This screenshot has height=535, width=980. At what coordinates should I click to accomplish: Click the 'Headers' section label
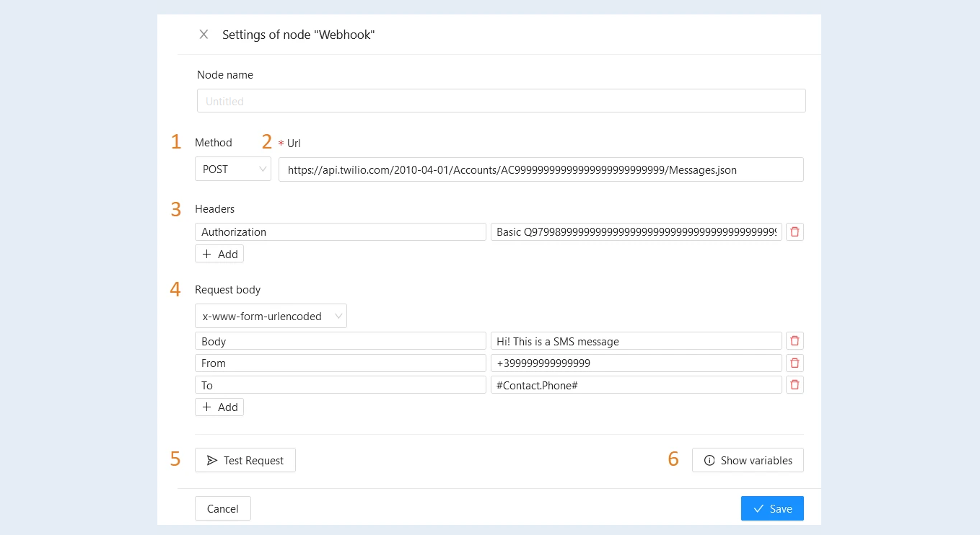pyautogui.click(x=215, y=209)
